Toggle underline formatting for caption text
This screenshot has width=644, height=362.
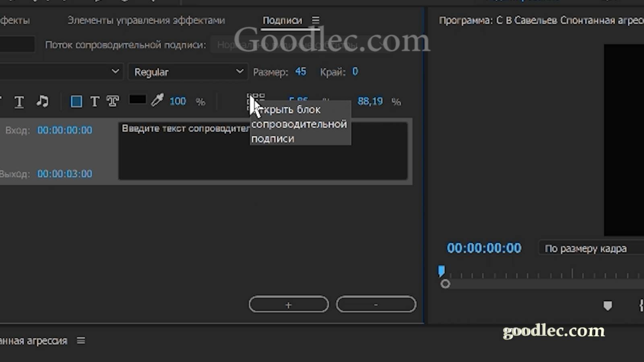click(19, 102)
